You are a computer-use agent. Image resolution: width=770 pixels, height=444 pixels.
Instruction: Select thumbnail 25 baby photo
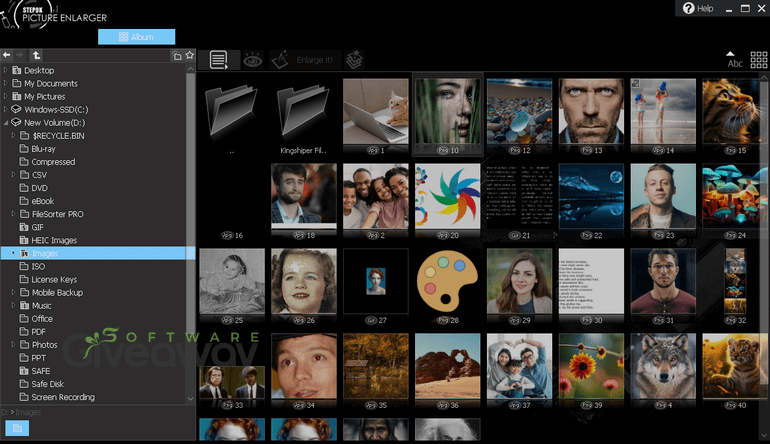click(232, 281)
